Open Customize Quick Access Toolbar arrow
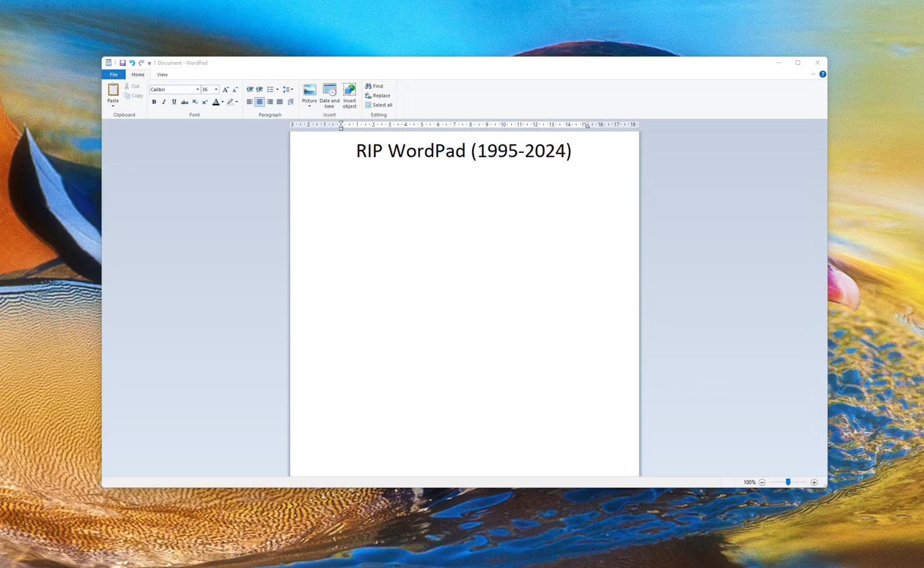This screenshot has height=568, width=924. point(149,63)
